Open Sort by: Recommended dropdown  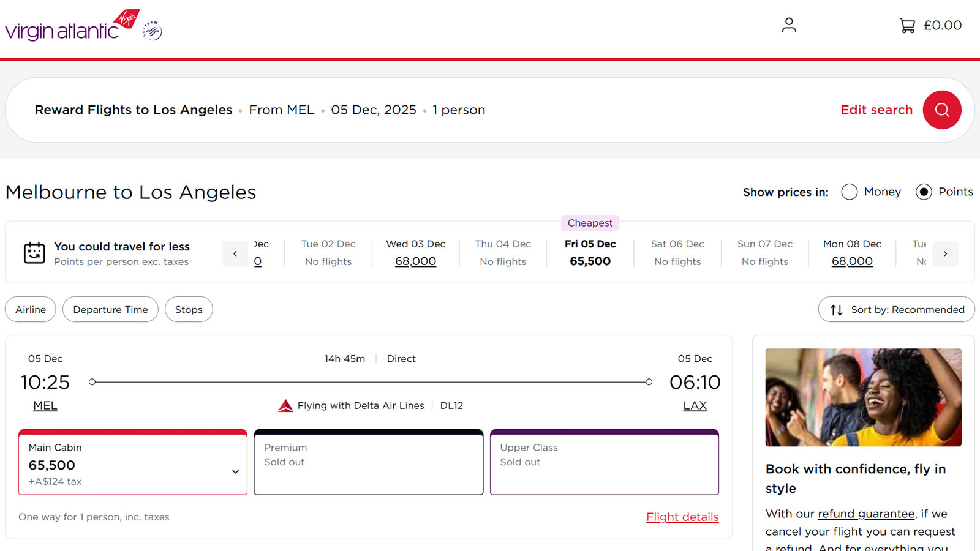coord(896,309)
